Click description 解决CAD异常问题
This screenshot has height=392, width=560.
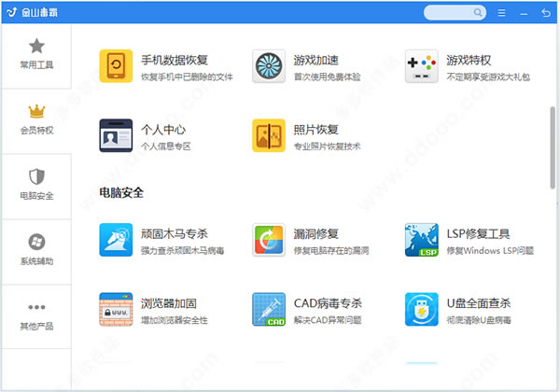coord(328,320)
